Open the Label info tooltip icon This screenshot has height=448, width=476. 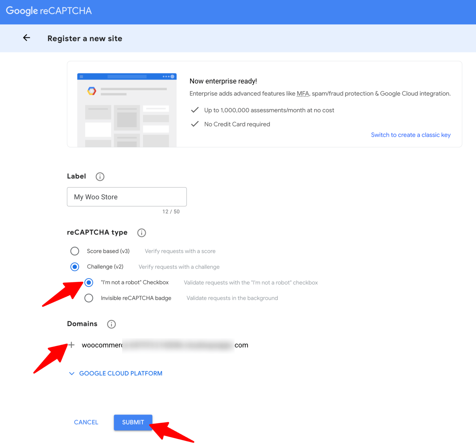[x=100, y=176]
